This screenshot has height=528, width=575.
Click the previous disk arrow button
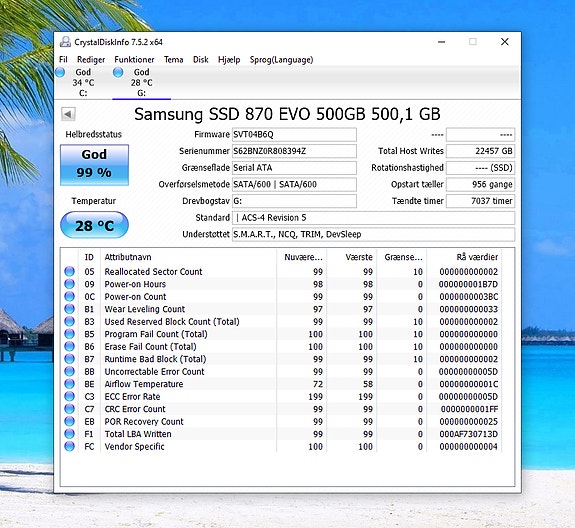coord(68,114)
